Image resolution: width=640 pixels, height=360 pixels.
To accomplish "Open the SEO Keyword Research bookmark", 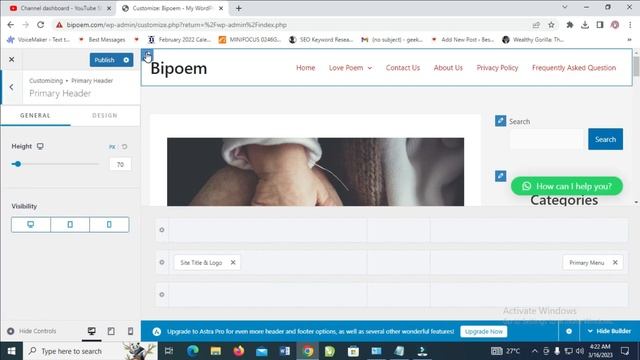I will point(321,40).
